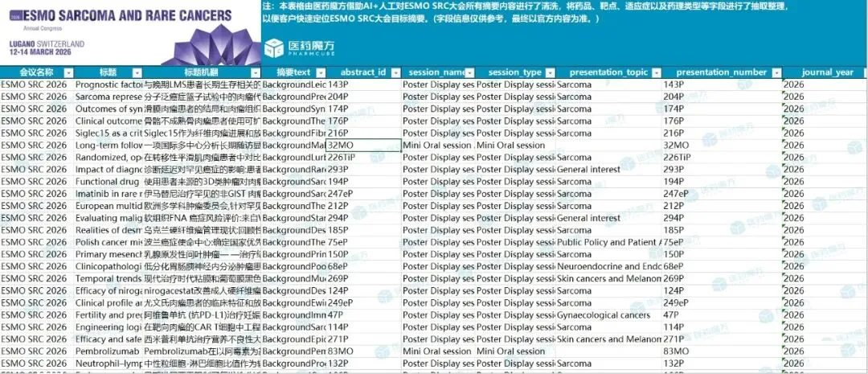Open the 标题 column filter dropdown
Image resolution: width=868 pixels, height=374 pixels.
tap(137, 72)
